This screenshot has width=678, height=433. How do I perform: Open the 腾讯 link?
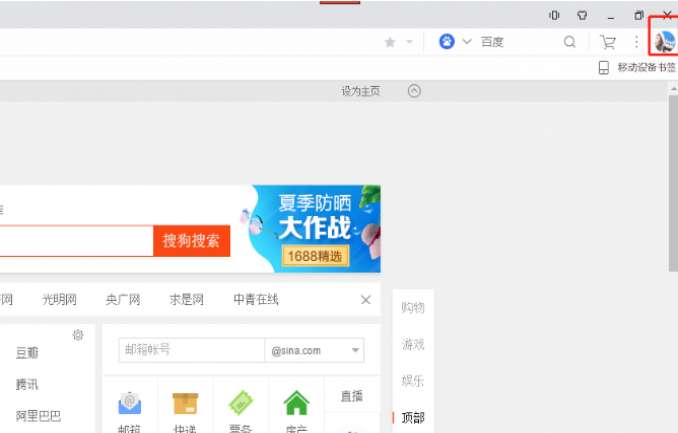coord(27,384)
